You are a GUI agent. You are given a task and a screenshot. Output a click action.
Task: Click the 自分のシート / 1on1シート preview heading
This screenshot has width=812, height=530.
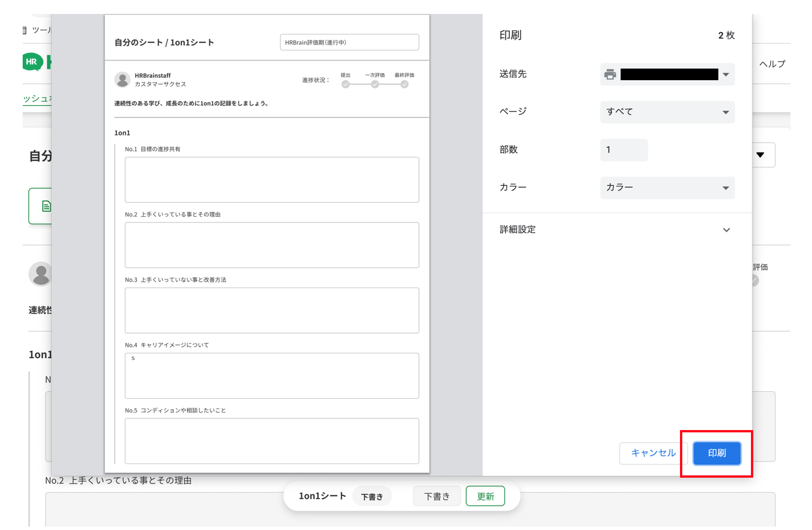click(x=164, y=42)
